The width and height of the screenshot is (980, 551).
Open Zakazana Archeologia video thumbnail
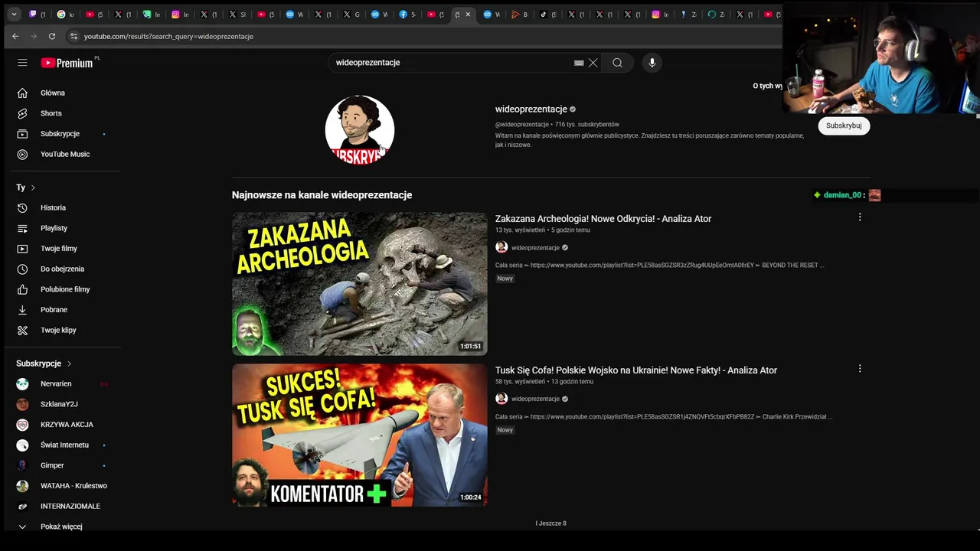click(360, 284)
